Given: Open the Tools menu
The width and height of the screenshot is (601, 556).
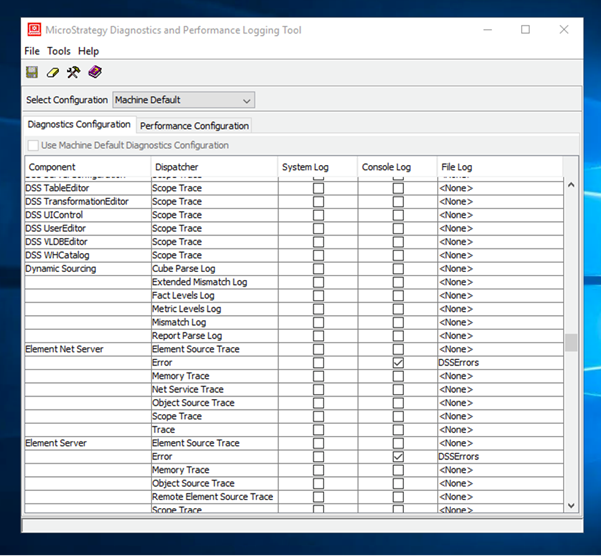Looking at the screenshot, I should pos(59,51).
